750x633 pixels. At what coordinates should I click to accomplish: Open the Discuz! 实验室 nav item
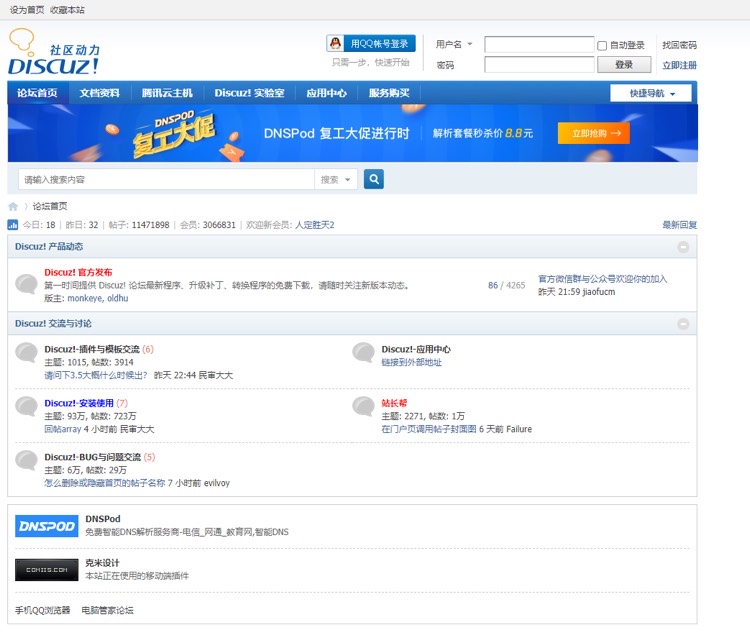[249, 93]
